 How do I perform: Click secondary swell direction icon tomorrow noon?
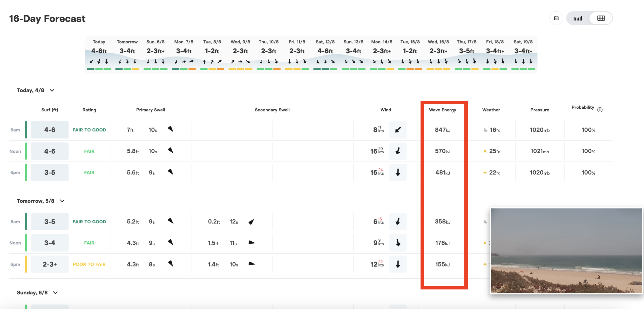point(252,242)
